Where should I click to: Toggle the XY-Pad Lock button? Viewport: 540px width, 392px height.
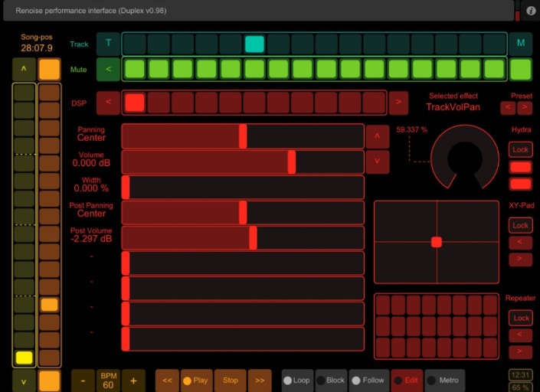click(x=520, y=225)
